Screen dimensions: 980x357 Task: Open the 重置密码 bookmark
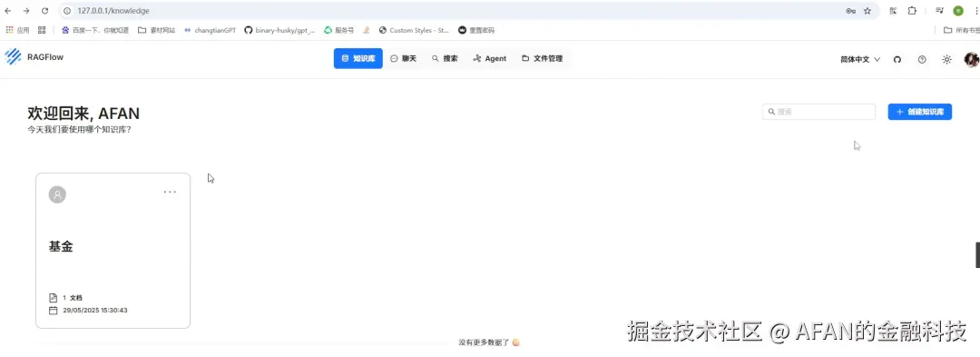coord(476,30)
